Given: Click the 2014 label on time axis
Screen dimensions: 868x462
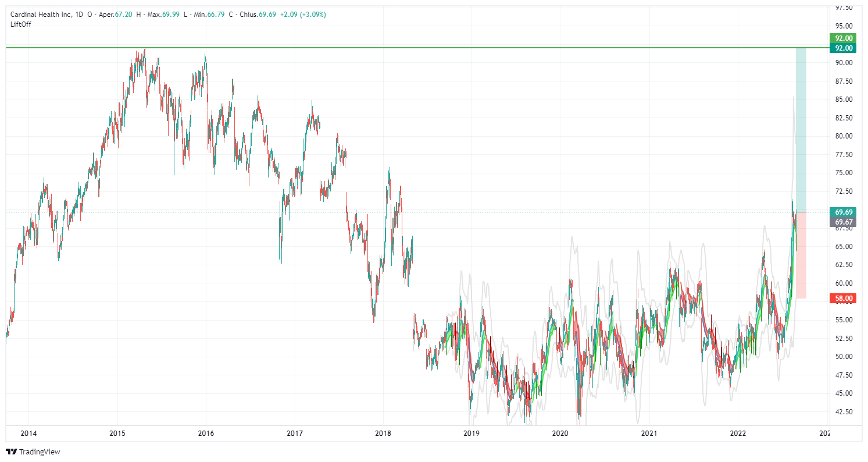Looking at the screenshot, I should (28, 433).
